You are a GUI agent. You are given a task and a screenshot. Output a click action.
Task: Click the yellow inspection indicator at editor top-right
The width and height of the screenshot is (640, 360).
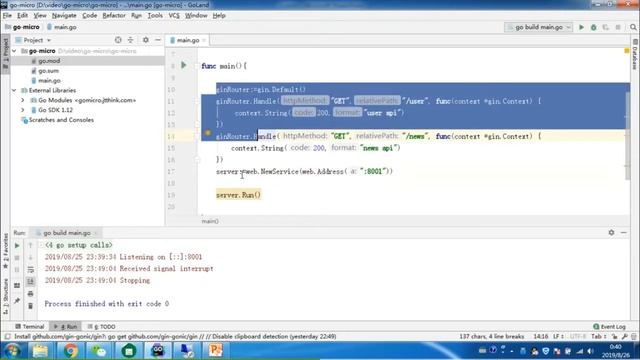627,51
